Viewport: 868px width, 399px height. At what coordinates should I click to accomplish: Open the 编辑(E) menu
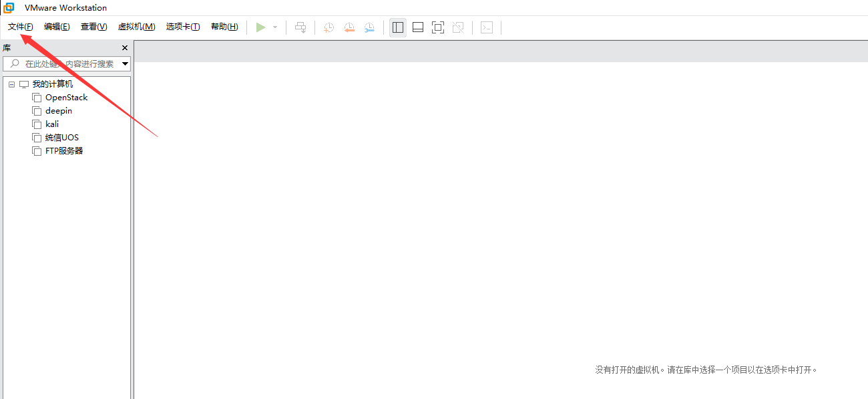point(57,27)
